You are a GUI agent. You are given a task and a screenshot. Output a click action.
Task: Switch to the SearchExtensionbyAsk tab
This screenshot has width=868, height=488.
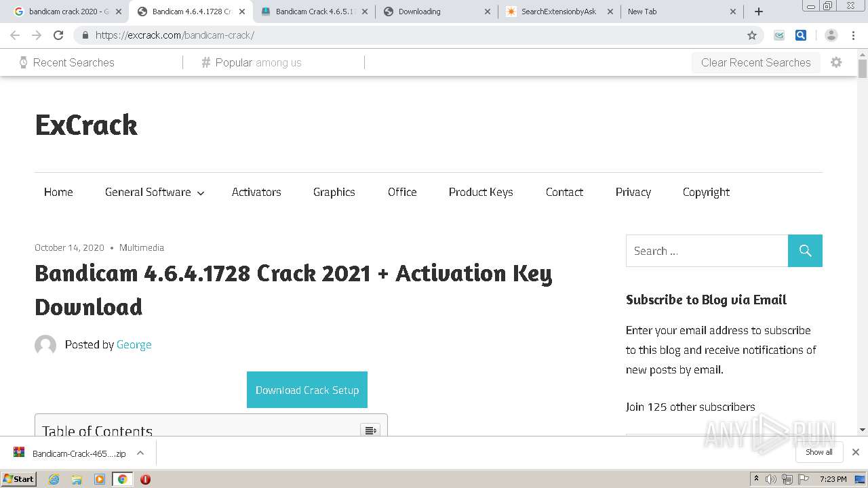click(560, 12)
